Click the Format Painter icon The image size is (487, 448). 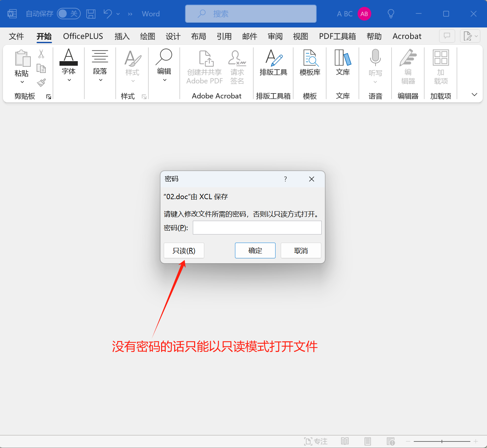(x=42, y=83)
